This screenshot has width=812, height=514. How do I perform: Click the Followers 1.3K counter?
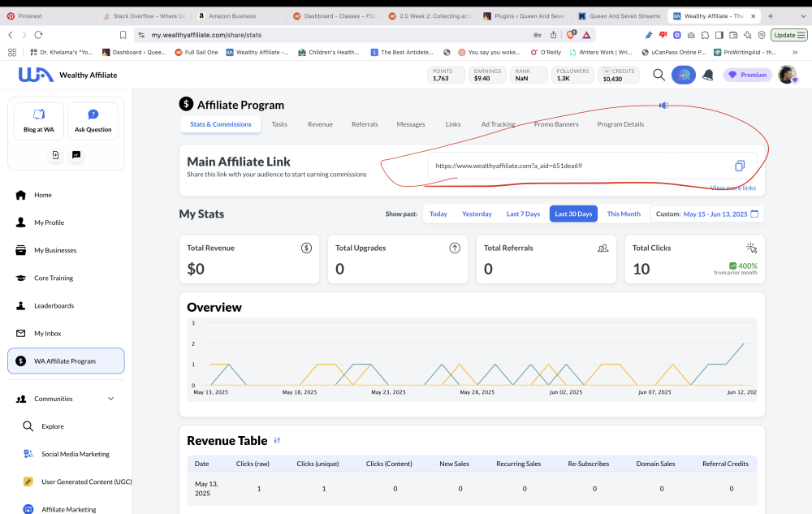pos(572,75)
